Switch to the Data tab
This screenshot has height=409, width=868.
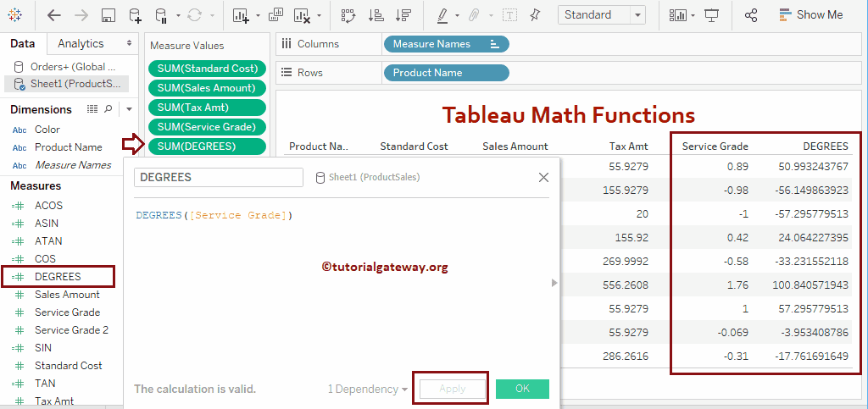pos(23,44)
